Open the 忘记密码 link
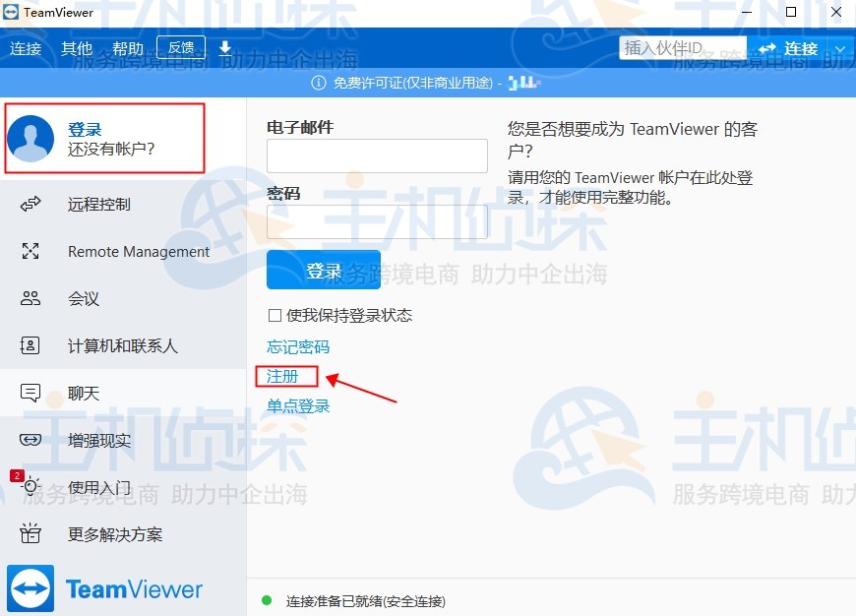Screen dimensions: 856x616 297,346
